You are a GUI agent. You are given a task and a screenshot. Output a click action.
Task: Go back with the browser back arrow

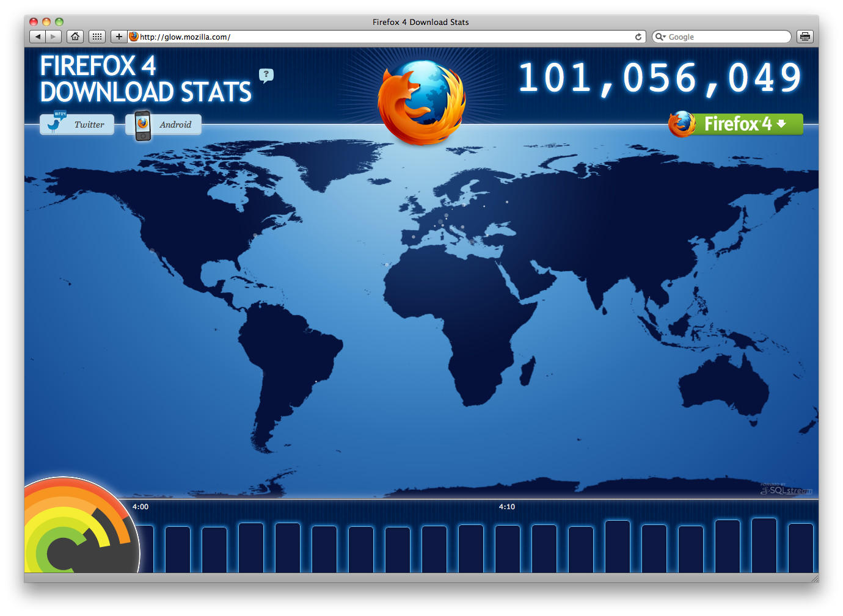(38, 37)
